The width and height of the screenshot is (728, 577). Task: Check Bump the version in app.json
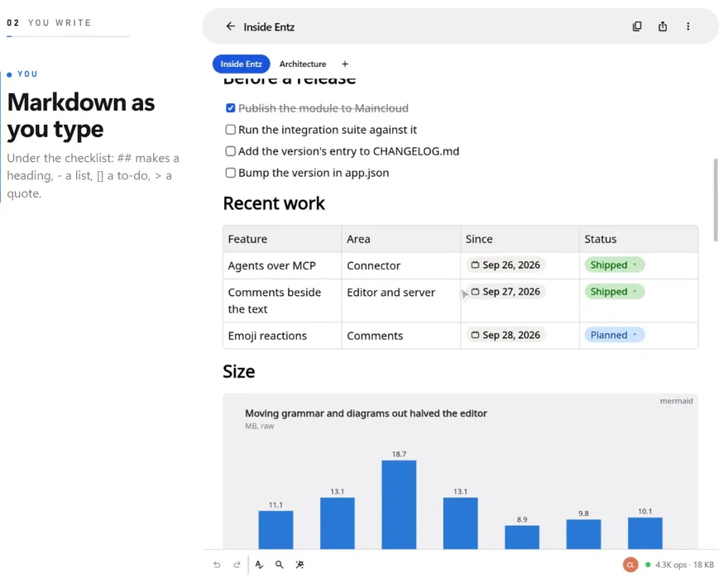point(230,173)
